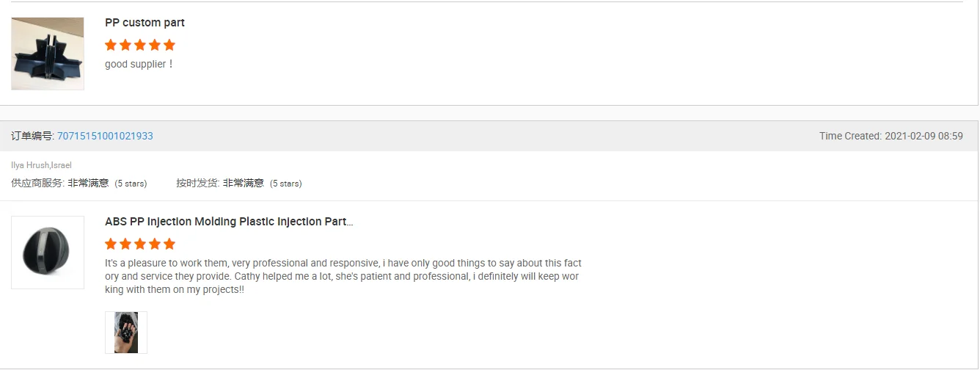Click the '(5 stars)' text after 按时发货
This screenshot has width=980, height=370.
pos(285,184)
